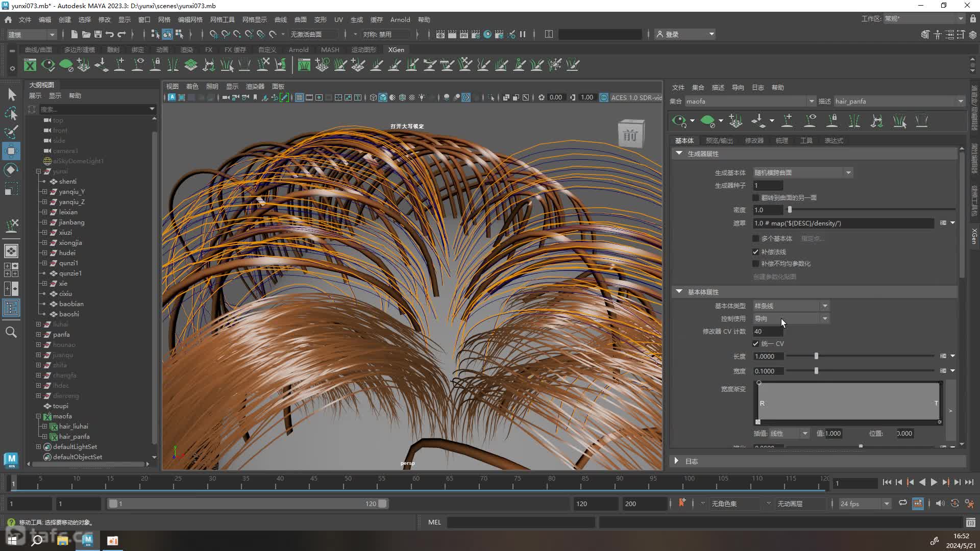This screenshot has height=551, width=980.
Task: Open the maofa collection dropdown
Action: [750, 101]
